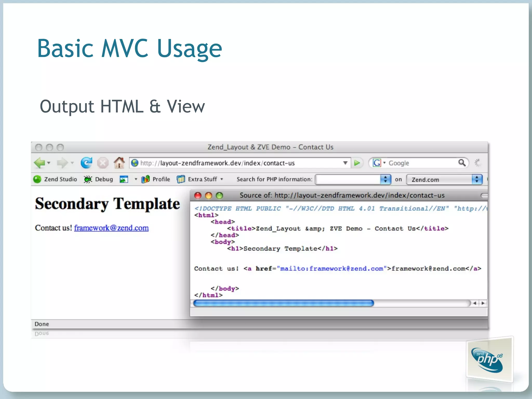Click the Extra Stuff calendar icon

(181, 179)
